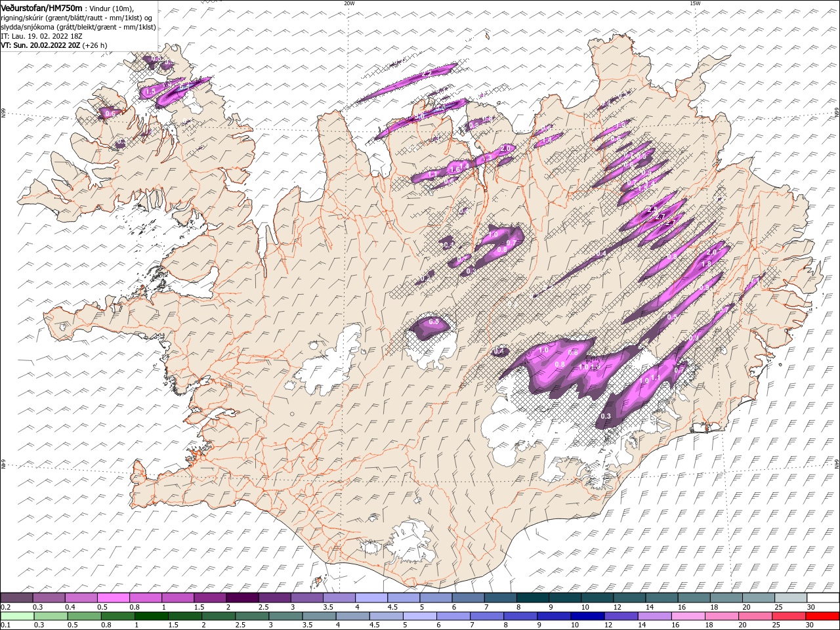Pick the pale green swatch between 0.1 and 0.3
The width and height of the screenshot is (840, 630).
point(16,616)
